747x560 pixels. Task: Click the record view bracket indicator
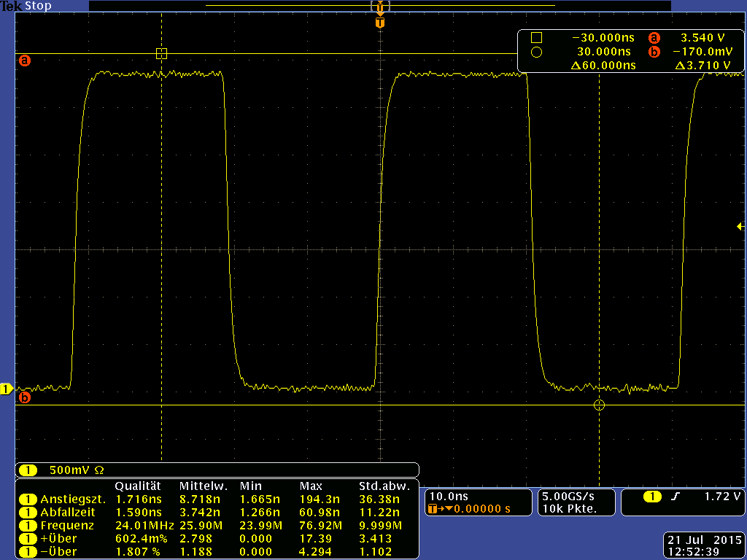point(380,6)
